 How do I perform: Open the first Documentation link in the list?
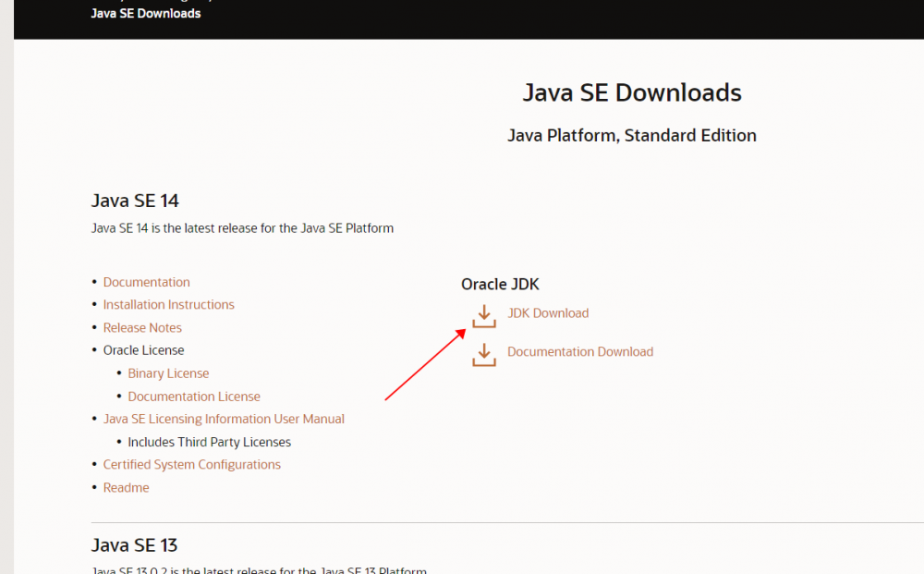[x=147, y=283]
